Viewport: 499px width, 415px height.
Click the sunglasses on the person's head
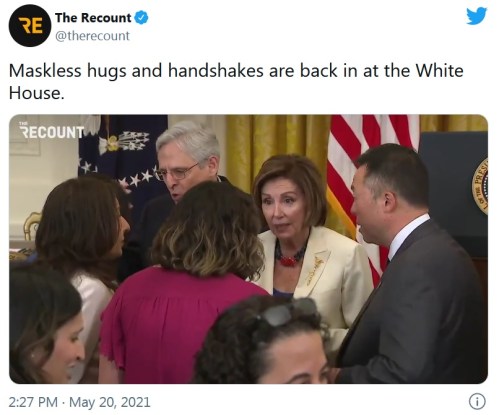(x=287, y=312)
